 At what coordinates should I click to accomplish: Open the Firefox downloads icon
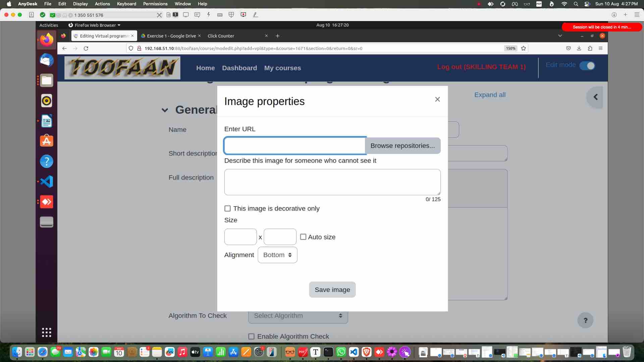[579, 48]
